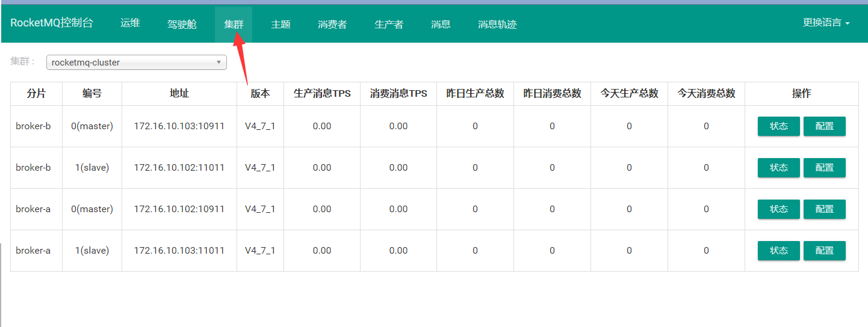The height and width of the screenshot is (327, 868).
Task: Click the 昨日生产总数 column header
Action: coord(476,94)
